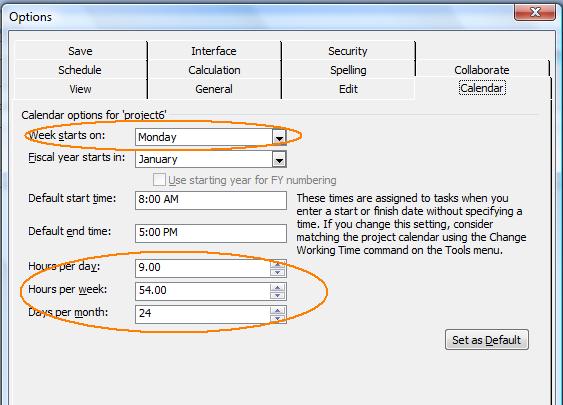Open the Fiscal year starts in dropdown arrow

(279, 159)
